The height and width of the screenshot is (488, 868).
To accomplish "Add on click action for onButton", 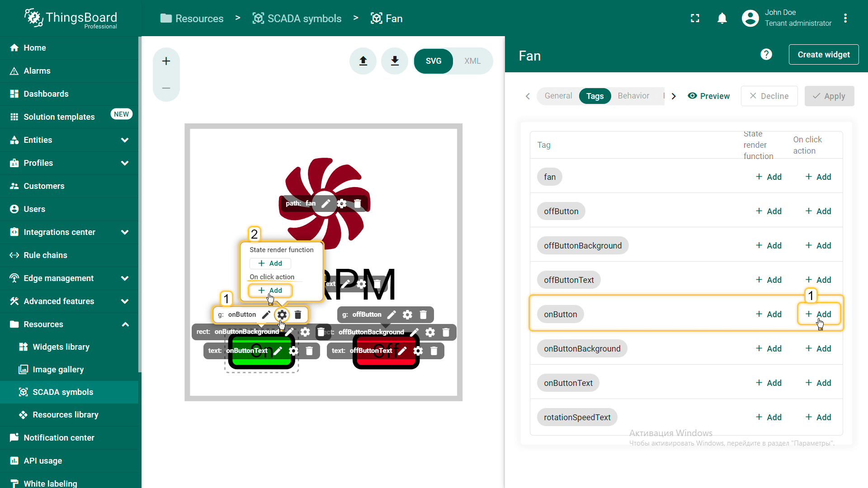I will (x=818, y=314).
